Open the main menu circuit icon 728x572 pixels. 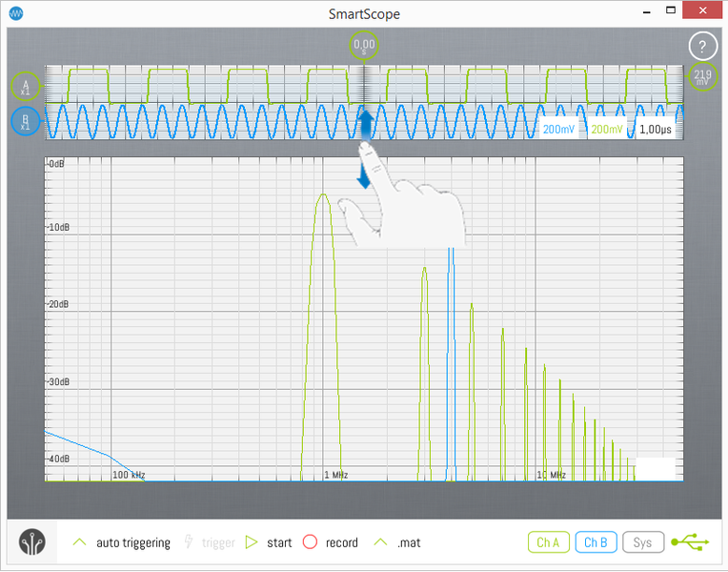[x=32, y=542]
